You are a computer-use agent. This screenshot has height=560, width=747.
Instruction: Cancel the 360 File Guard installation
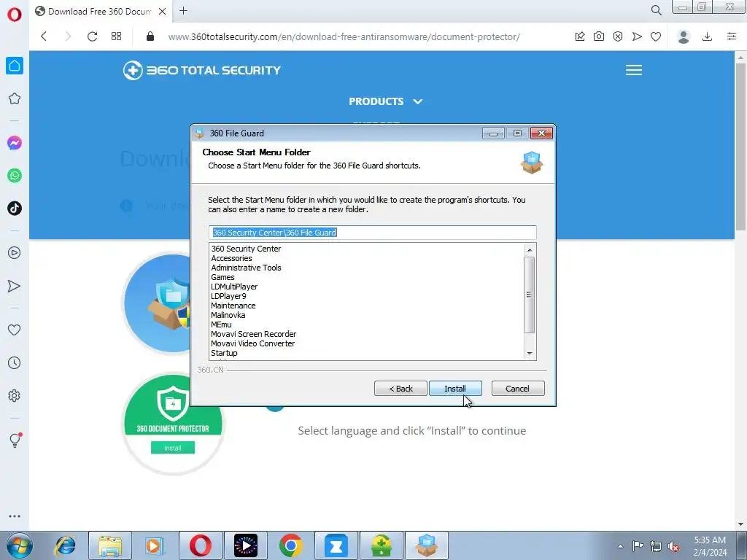[518, 389]
